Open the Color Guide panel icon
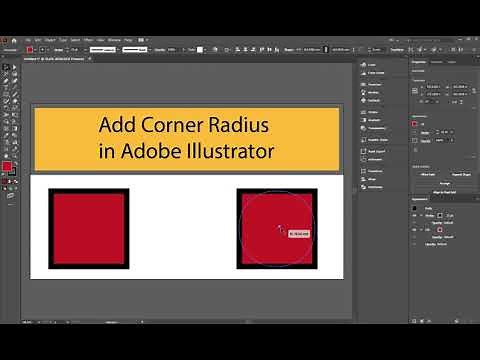 tap(363, 73)
